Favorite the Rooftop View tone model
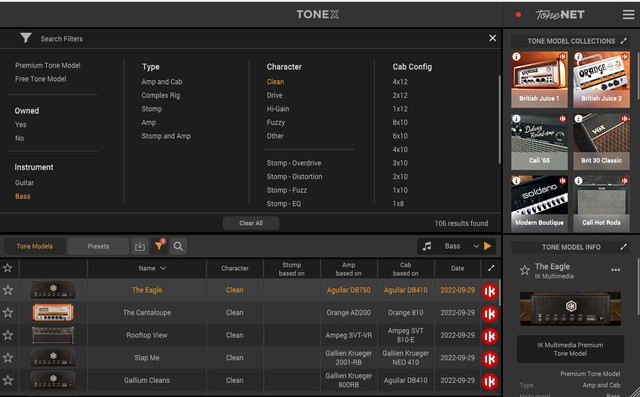The image size is (640, 397). [x=8, y=335]
